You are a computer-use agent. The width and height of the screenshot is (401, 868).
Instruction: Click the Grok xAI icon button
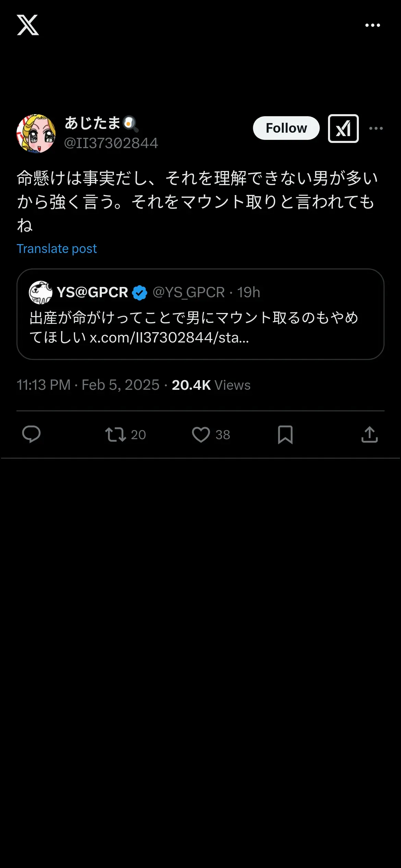343,129
